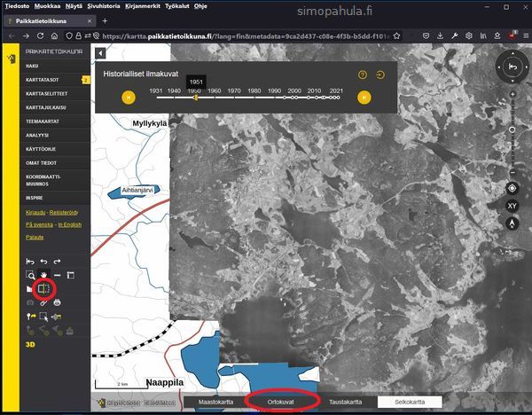Click the 1951 marker on the timeline slider
Screen dimensions: 532x415
[195, 97]
